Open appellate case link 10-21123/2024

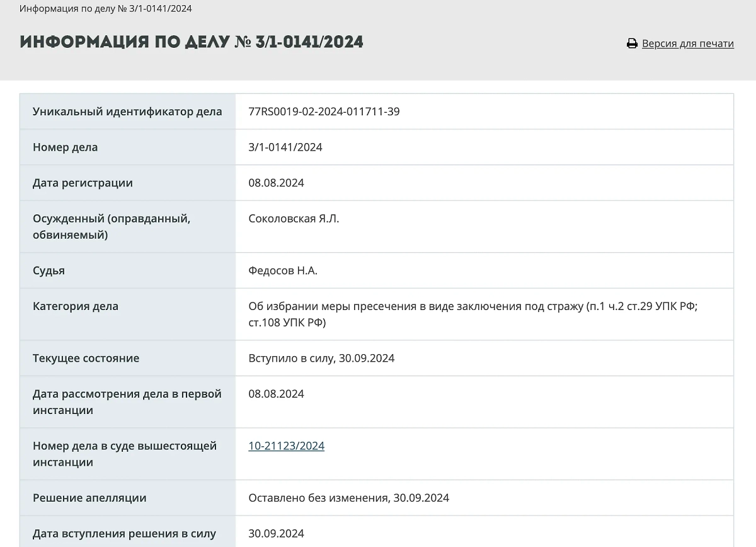286,446
